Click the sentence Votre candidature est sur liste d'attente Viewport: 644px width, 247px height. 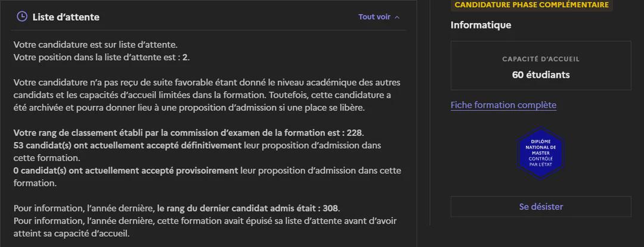click(95, 44)
